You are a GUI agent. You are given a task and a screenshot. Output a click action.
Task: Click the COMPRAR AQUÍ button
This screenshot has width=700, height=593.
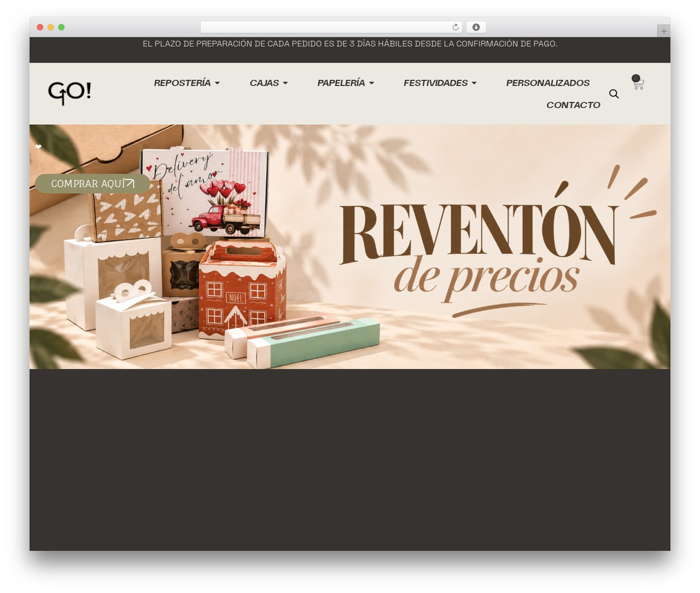92,184
